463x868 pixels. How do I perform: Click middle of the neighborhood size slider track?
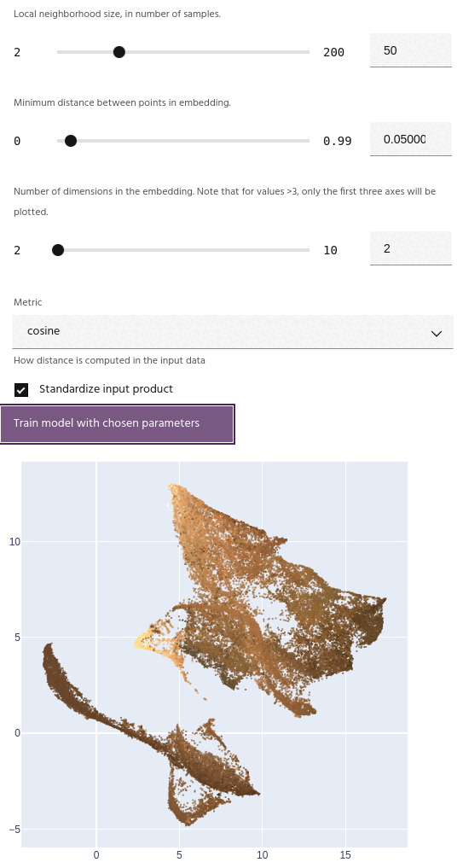point(183,52)
